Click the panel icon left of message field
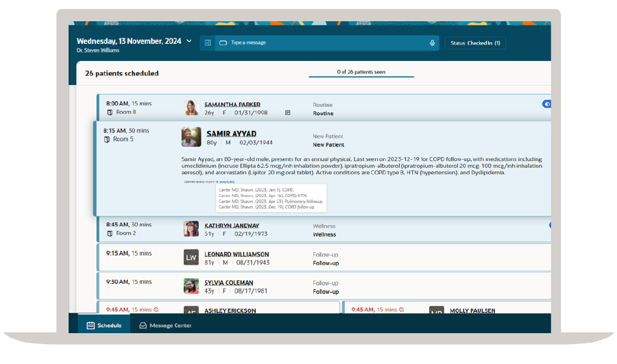 [x=208, y=43]
